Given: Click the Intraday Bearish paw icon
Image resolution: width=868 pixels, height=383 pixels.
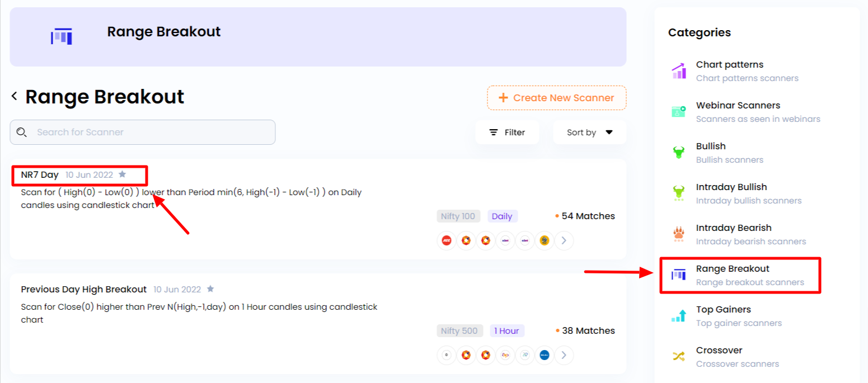Looking at the screenshot, I should tap(678, 234).
